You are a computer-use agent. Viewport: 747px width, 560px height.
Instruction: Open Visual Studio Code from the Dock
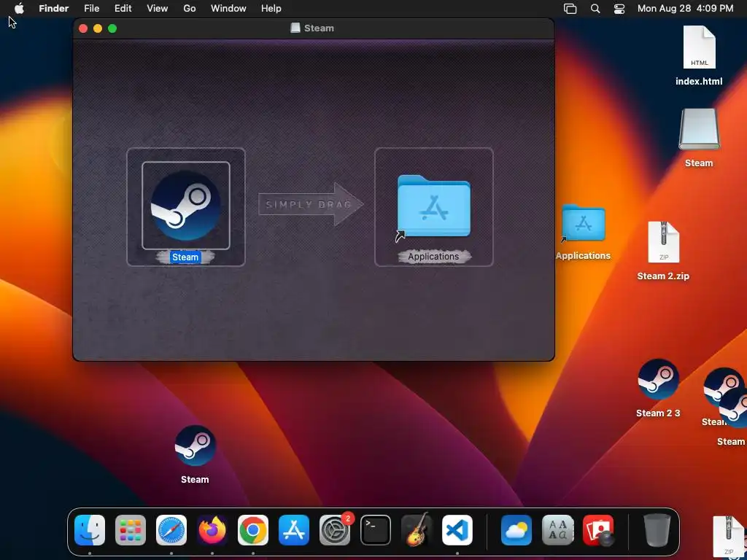[457, 529]
